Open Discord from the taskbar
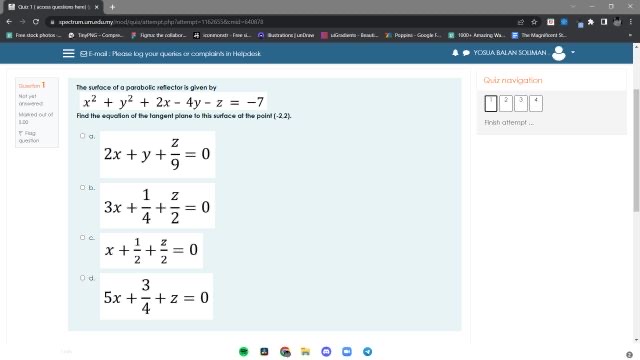The height and width of the screenshot is (360, 640). point(326,351)
